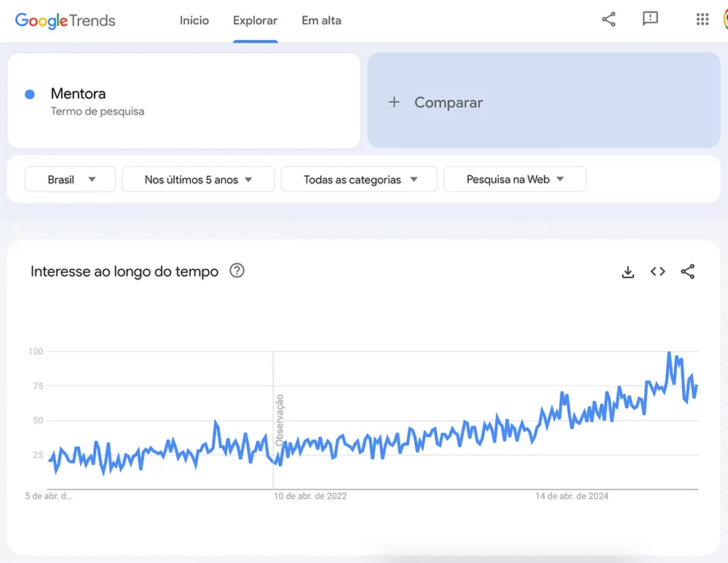Open the send feedback icon

point(650,19)
